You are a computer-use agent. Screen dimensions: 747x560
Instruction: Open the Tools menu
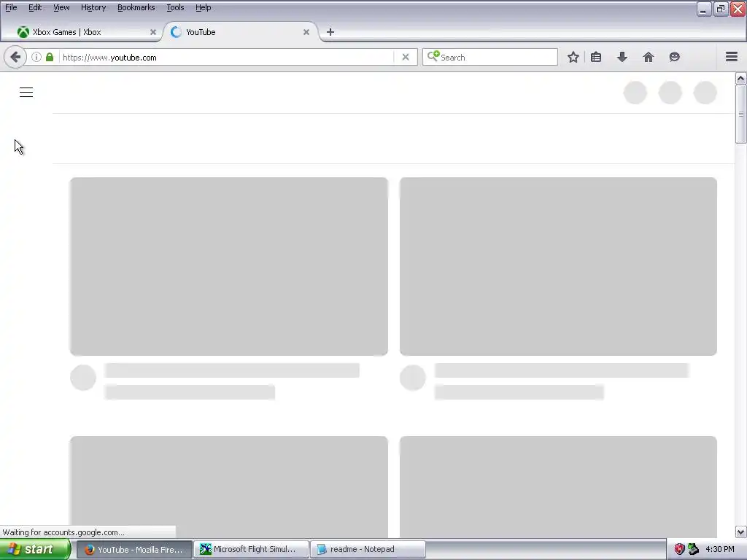pos(175,7)
